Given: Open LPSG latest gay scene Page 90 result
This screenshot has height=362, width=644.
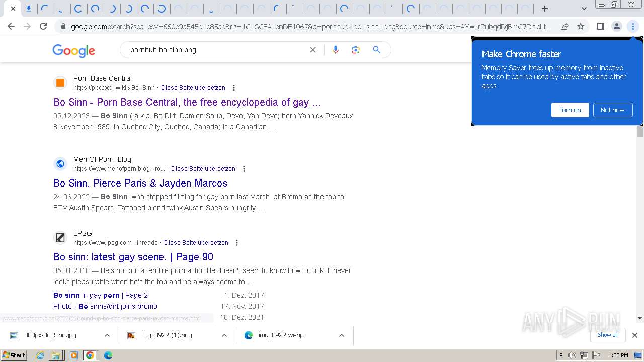Looking at the screenshot, I should 133,257.
